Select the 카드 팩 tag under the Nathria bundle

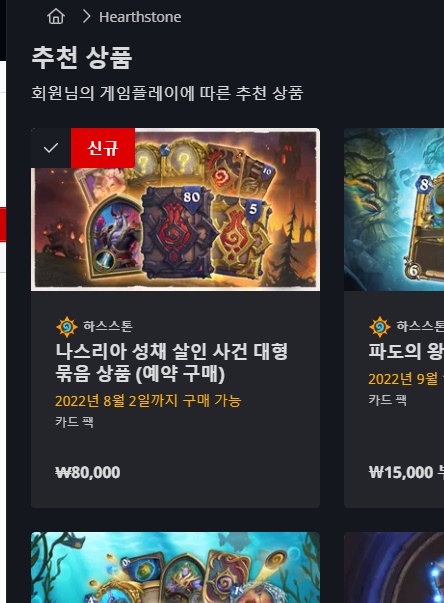74,422
